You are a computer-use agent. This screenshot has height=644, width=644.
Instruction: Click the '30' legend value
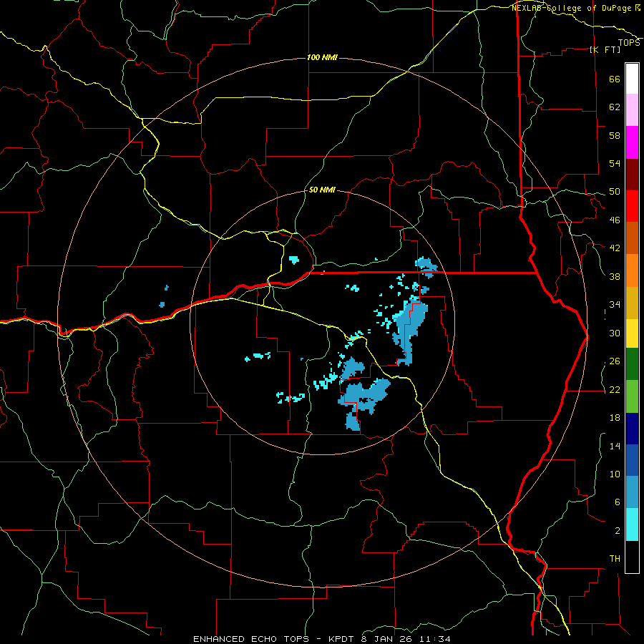(x=615, y=333)
